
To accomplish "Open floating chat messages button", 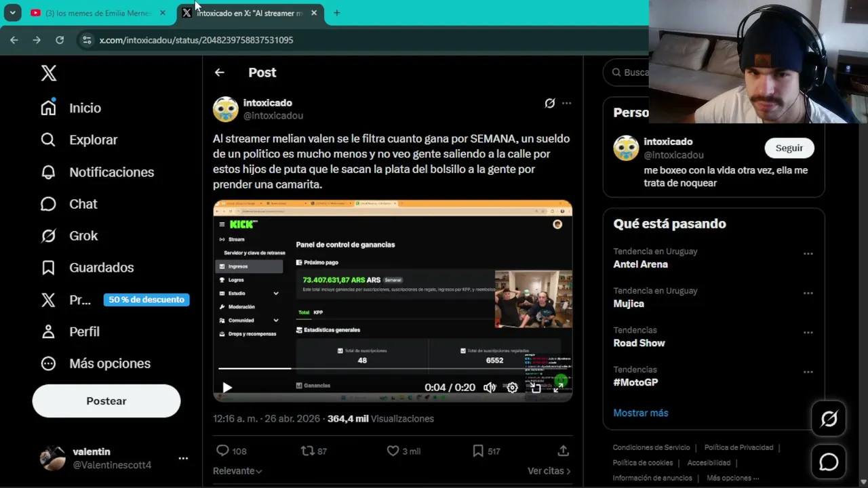I will (x=829, y=462).
